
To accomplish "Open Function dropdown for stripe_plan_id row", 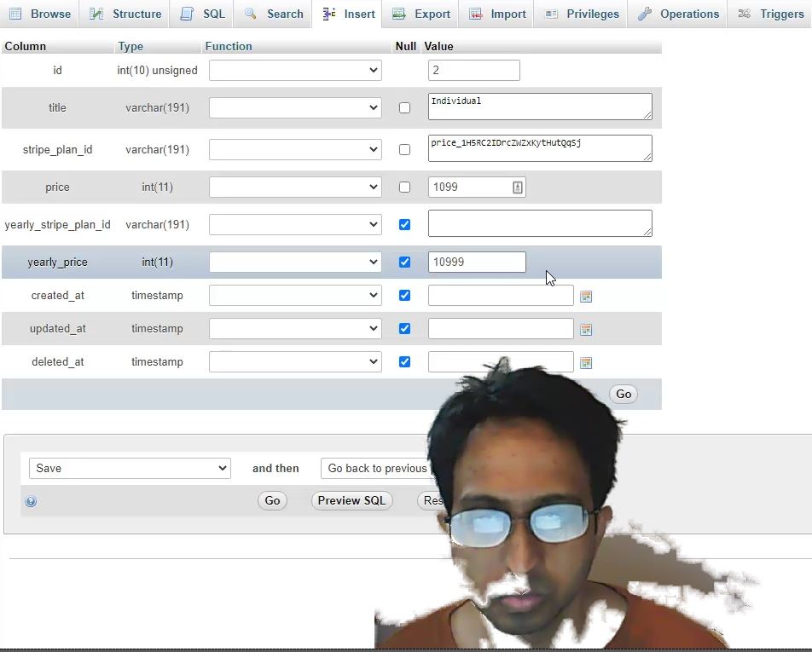I will click(x=295, y=150).
